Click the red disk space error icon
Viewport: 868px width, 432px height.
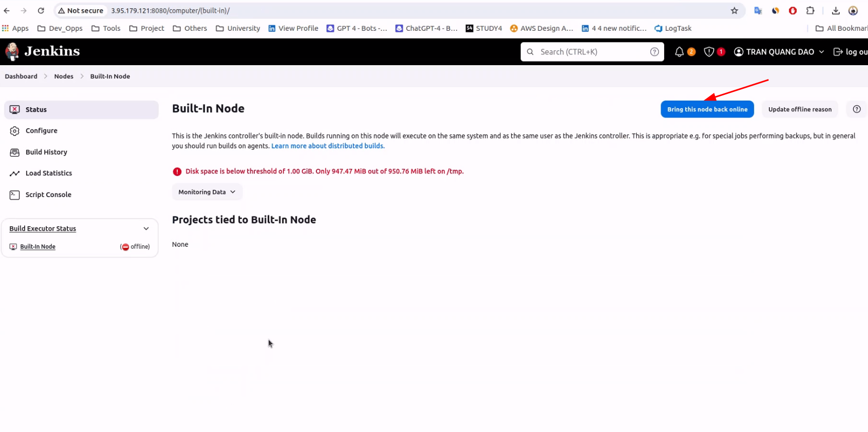coord(177,171)
